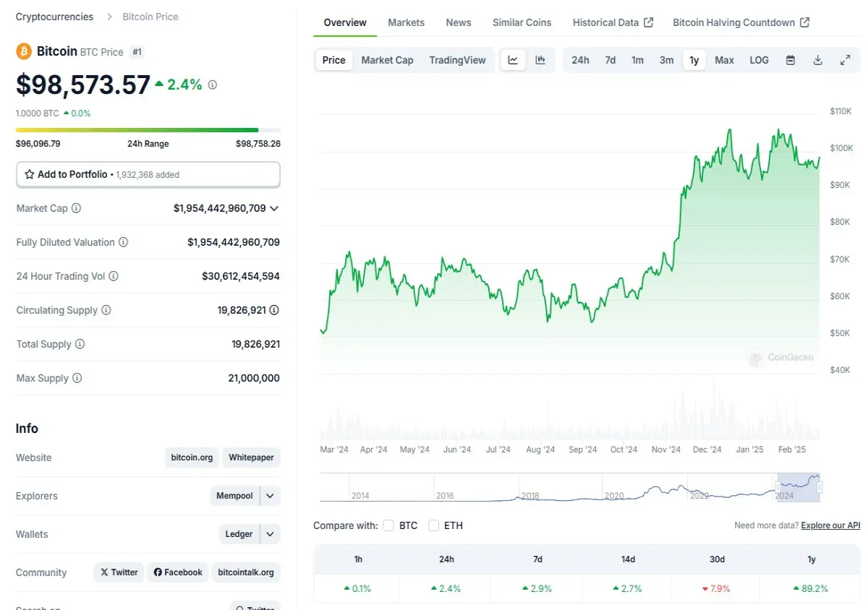Open the Similar Coins tab
This screenshot has height=610, width=868.
pyautogui.click(x=522, y=22)
